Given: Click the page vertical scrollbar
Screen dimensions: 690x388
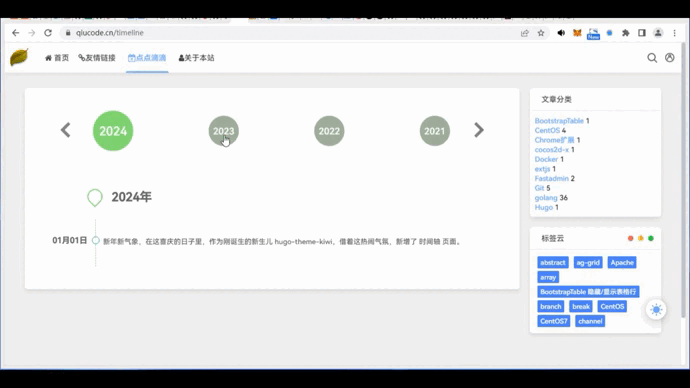Looking at the screenshot, I should (x=683, y=180).
